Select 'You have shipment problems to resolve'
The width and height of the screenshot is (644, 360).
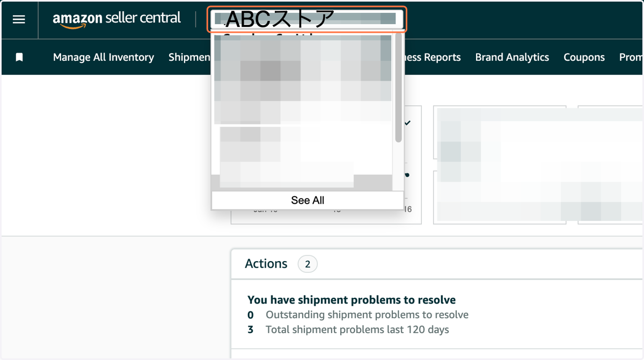[352, 300]
